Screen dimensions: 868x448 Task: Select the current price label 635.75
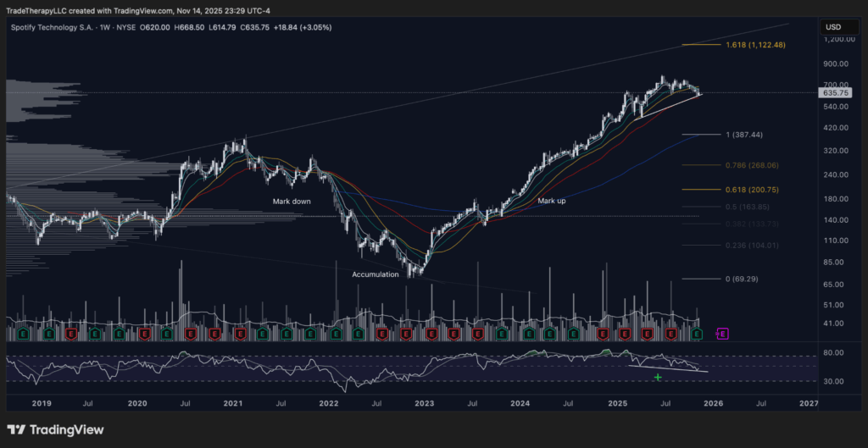point(834,92)
